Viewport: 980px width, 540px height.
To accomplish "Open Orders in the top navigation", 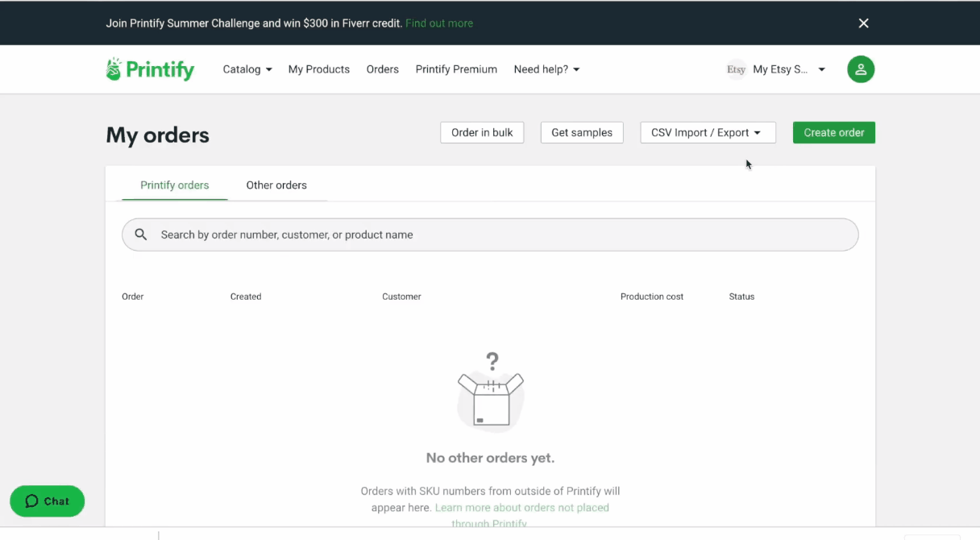I will click(x=383, y=69).
